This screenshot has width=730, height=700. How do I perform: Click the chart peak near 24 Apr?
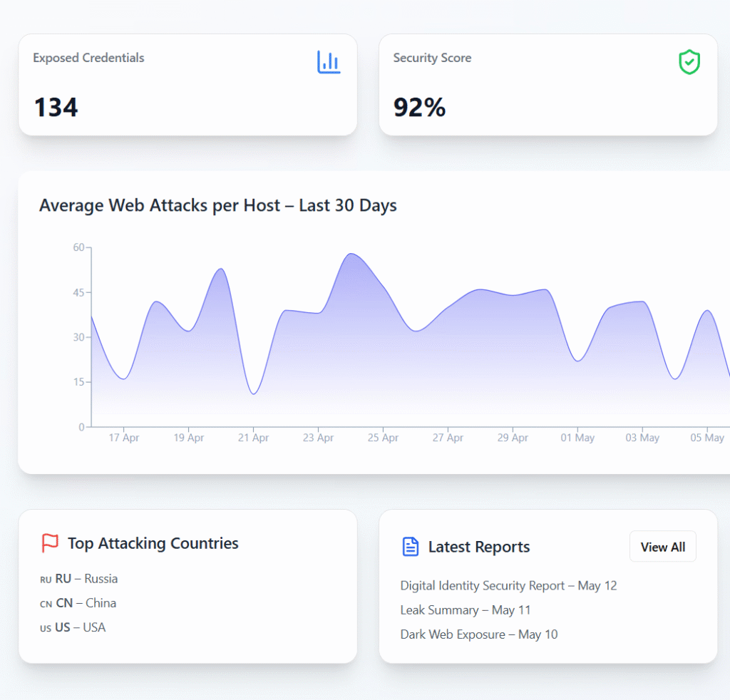[351, 254]
